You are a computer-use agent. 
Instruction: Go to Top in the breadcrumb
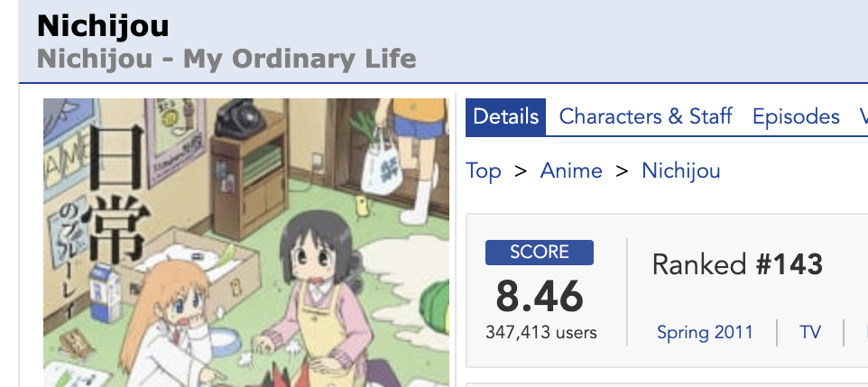pyautogui.click(x=484, y=170)
